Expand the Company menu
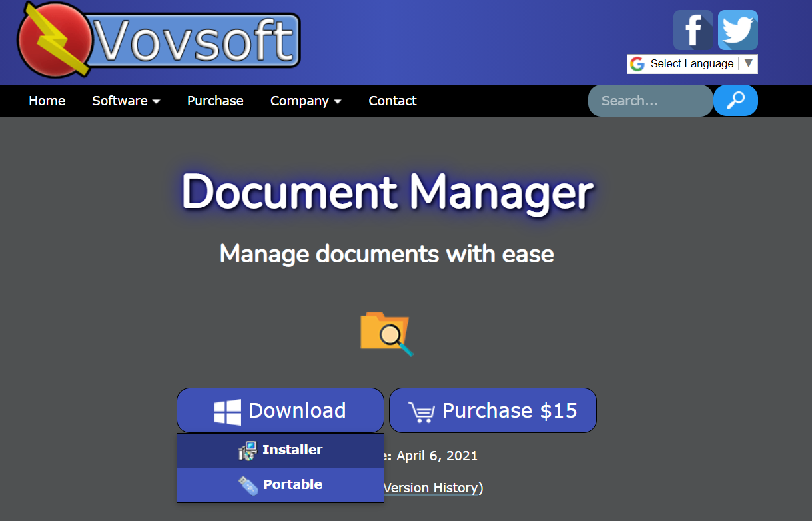The width and height of the screenshot is (812, 521). point(306,101)
